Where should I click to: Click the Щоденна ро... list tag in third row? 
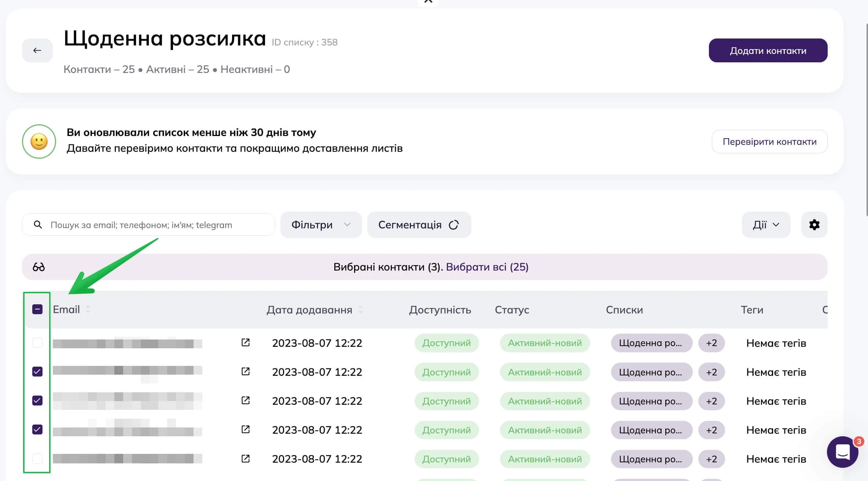point(651,401)
